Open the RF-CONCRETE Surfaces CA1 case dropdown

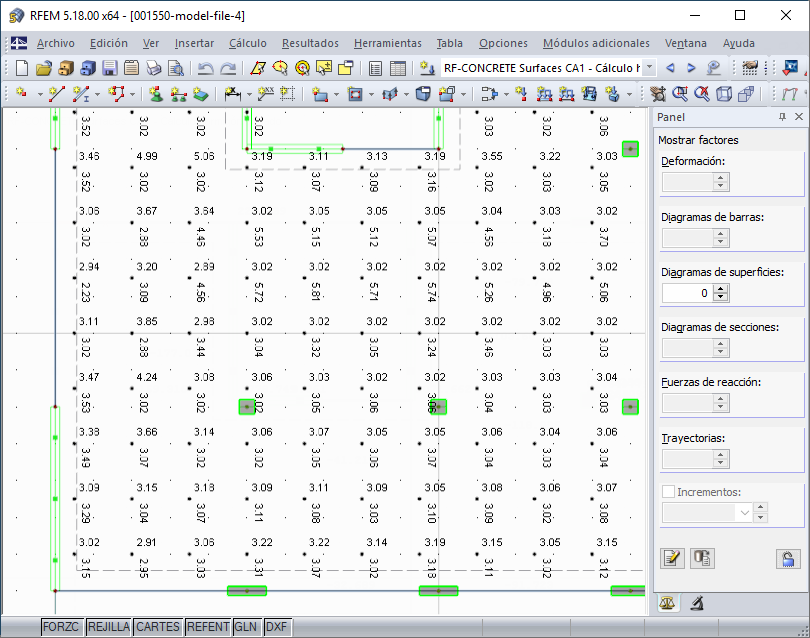tap(650, 68)
